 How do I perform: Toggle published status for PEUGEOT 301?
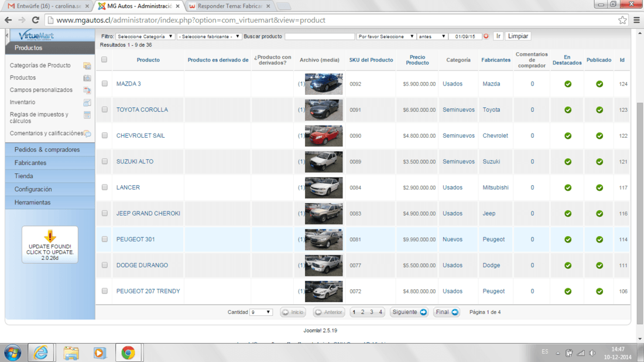click(x=600, y=239)
